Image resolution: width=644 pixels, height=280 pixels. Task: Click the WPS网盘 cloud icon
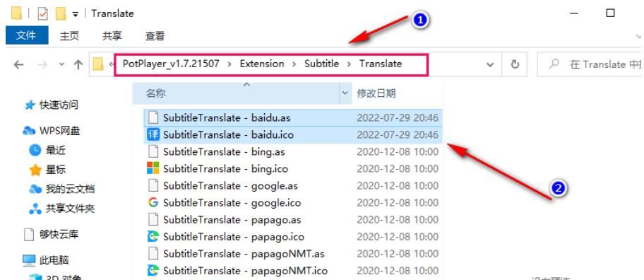click(29, 131)
